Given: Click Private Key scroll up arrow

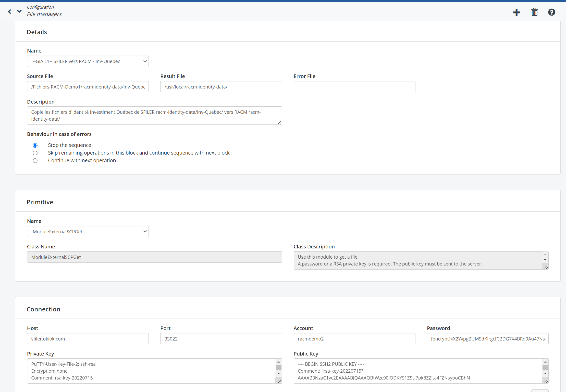Looking at the screenshot, I should point(279,362).
